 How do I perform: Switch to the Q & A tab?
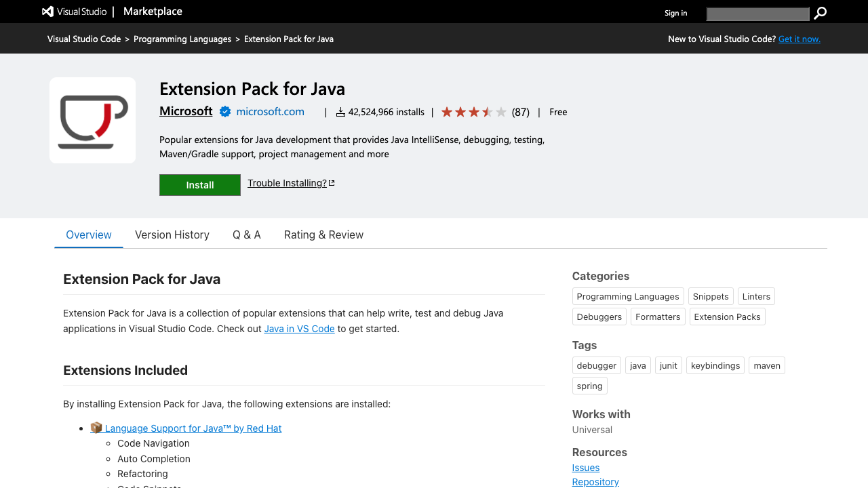247,235
